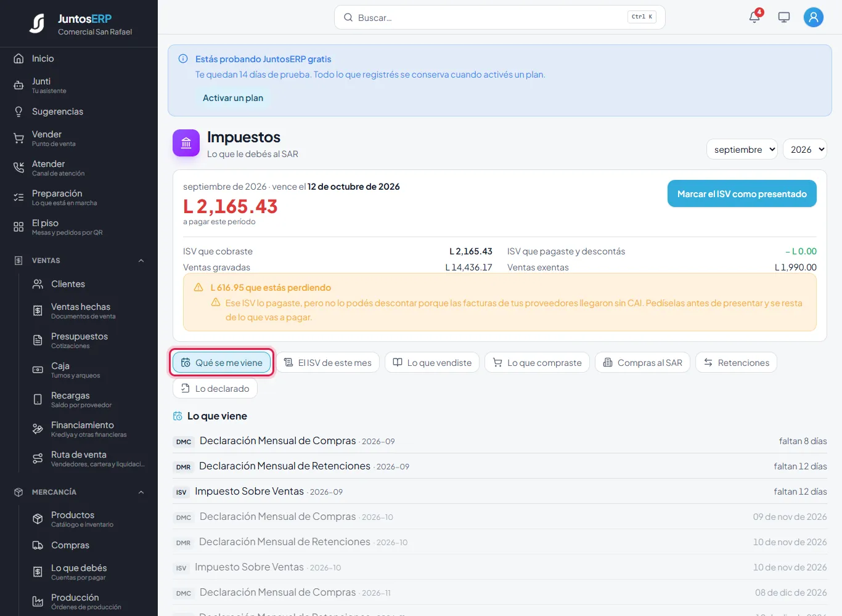842x616 pixels.
Task: Focus the Buscar search field
Action: 499,17
